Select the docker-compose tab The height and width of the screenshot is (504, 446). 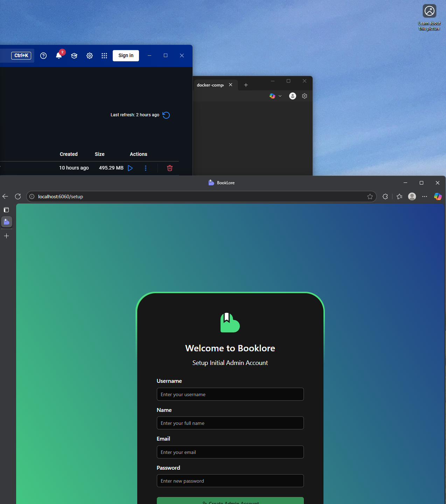tap(210, 85)
